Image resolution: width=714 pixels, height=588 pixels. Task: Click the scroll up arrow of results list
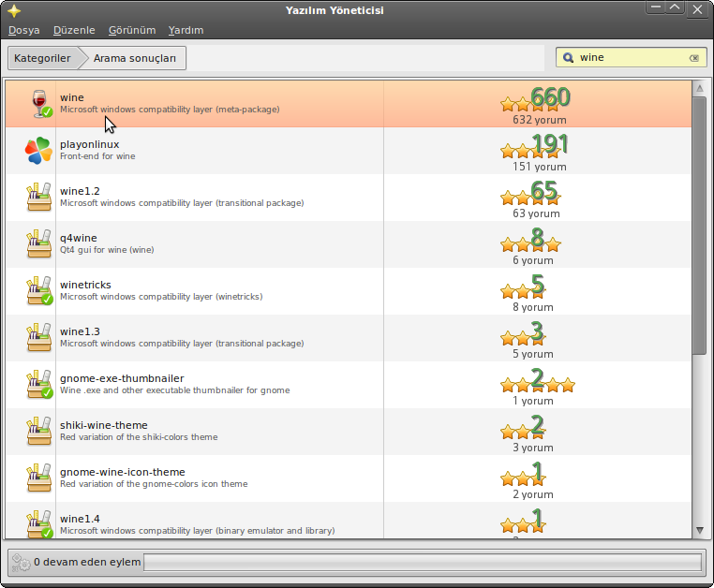click(699, 88)
